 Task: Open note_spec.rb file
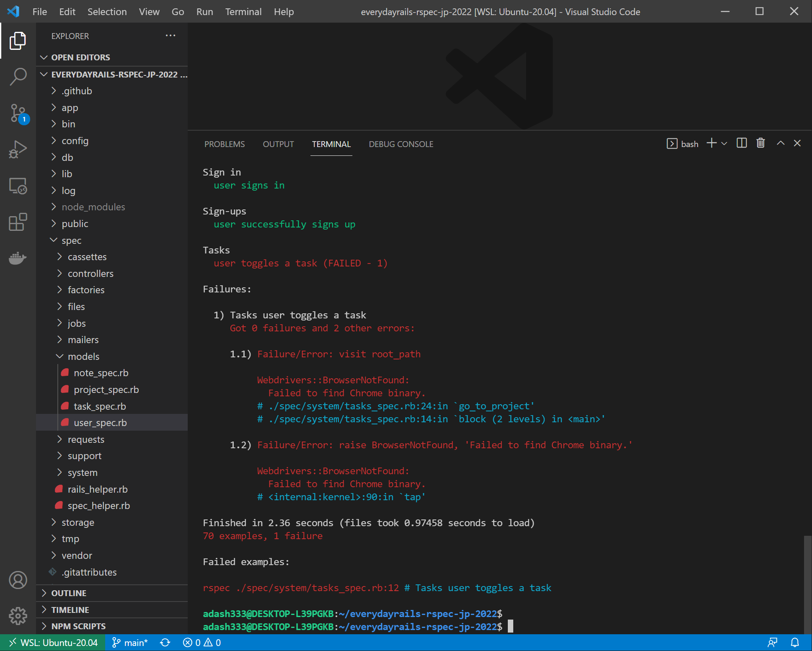coord(112,373)
